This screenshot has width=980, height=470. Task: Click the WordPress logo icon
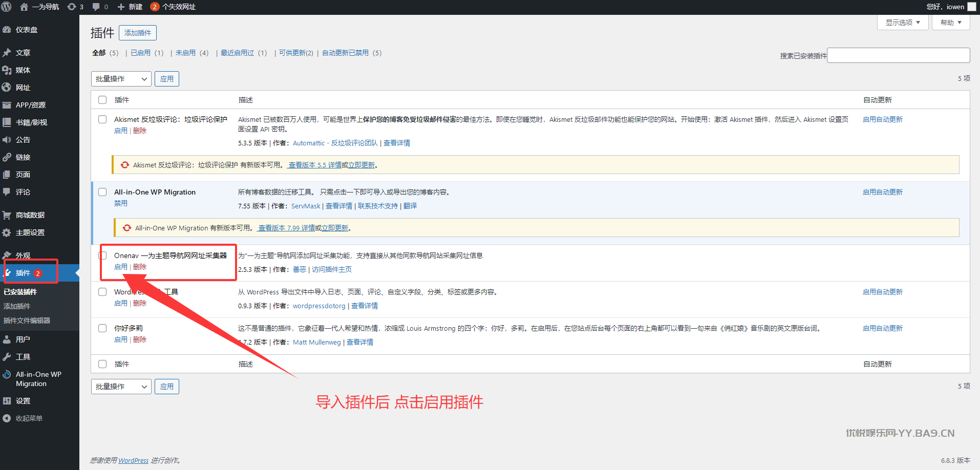click(x=7, y=7)
